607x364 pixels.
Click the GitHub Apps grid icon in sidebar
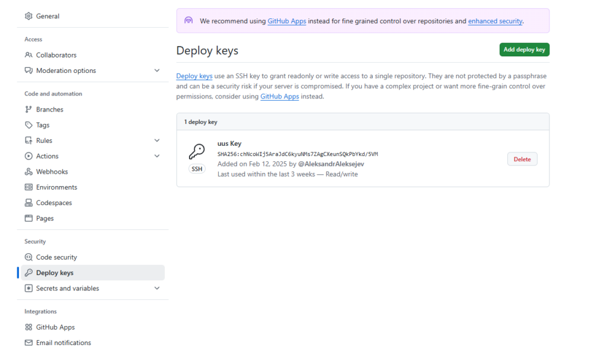click(28, 327)
